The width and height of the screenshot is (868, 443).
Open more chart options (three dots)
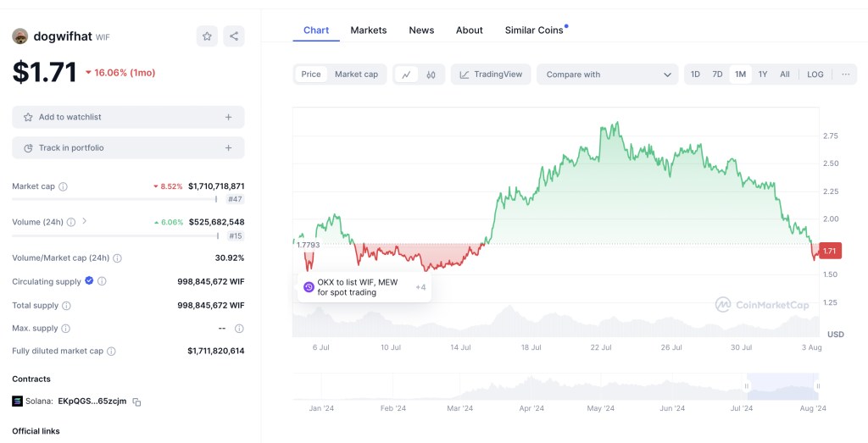[x=845, y=75]
